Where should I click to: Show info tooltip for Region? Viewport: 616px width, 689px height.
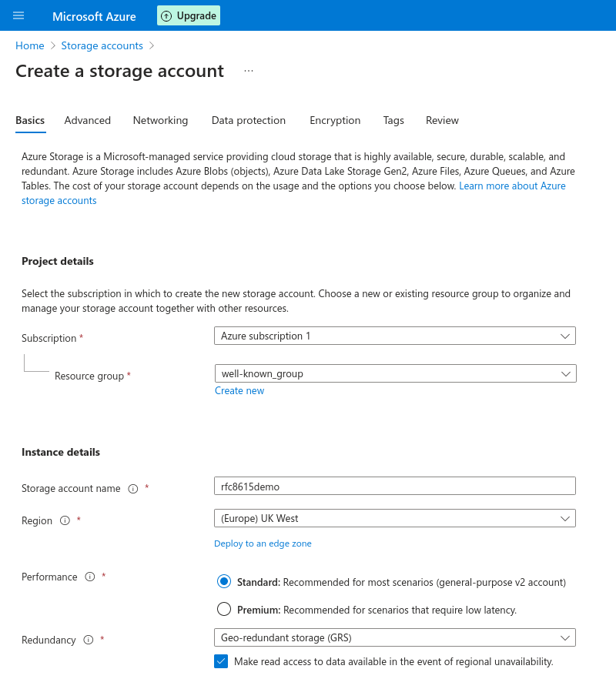coord(65,520)
